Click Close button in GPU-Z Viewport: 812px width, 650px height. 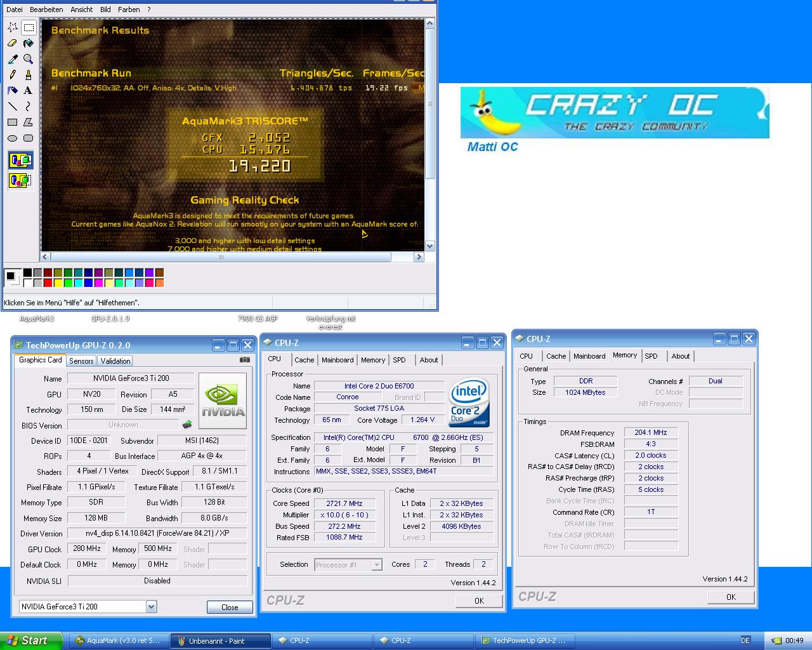coord(230,607)
